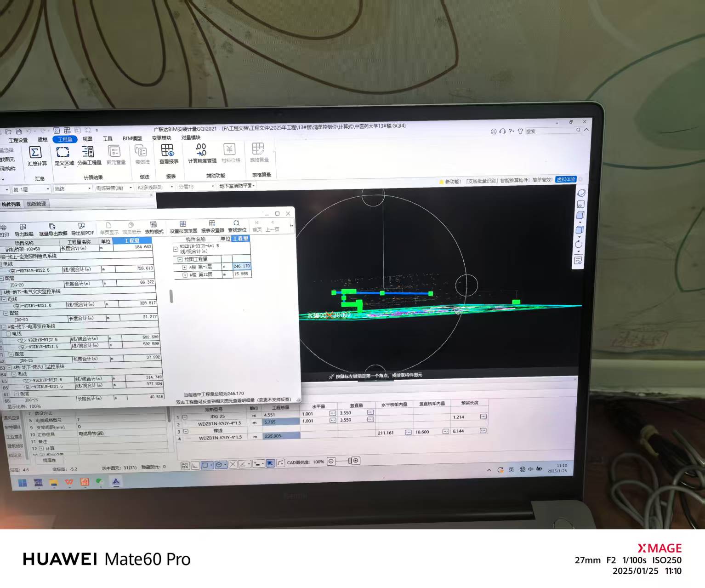Open 设置报表范围 in report window

183,227
